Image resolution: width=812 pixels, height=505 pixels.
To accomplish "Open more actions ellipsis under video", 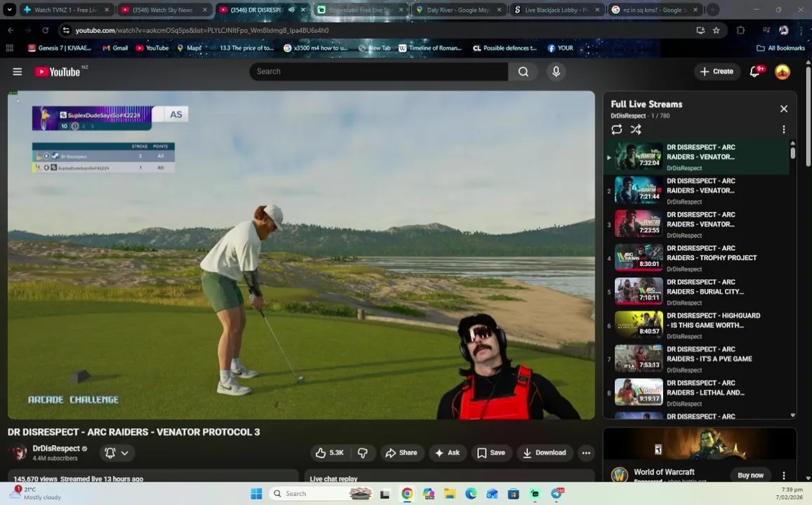I will (586, 452).
